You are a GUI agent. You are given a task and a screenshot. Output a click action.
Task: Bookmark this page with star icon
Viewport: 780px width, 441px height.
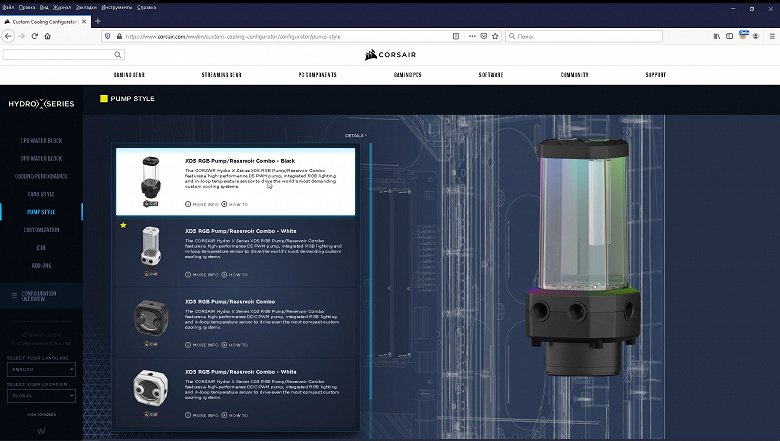tap(497, 36)
